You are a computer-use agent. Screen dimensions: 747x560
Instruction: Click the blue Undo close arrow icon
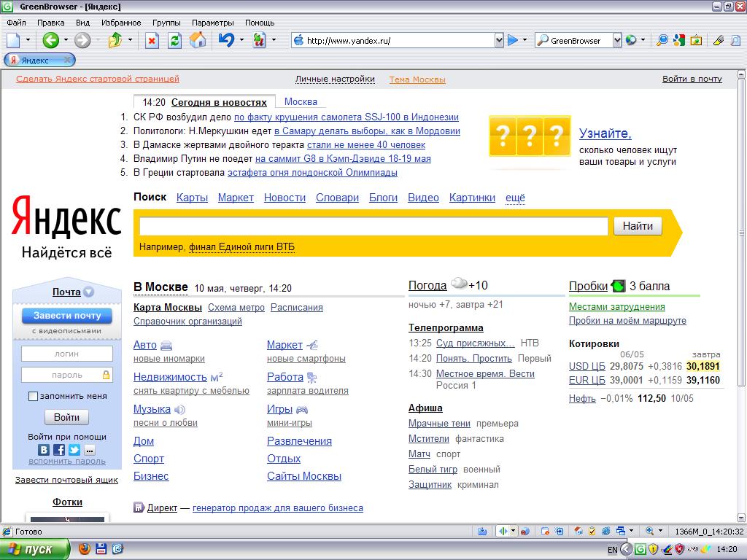(226, 41)
